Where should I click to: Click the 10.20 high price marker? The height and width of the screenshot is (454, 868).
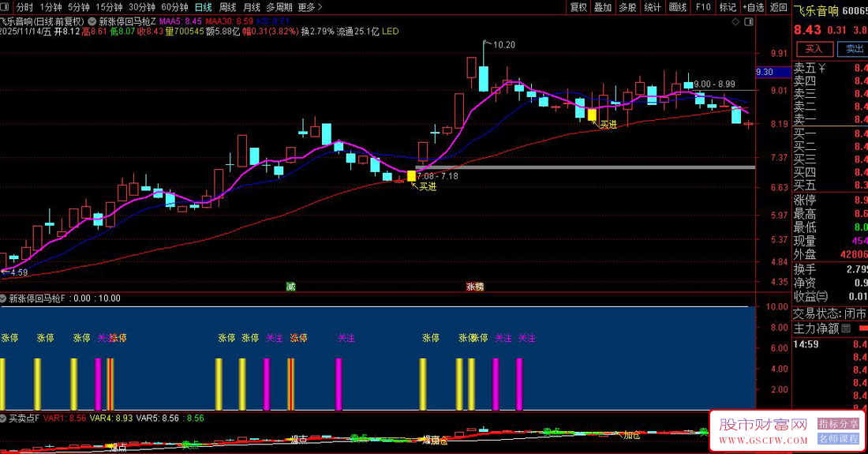[x=503, y=45]
